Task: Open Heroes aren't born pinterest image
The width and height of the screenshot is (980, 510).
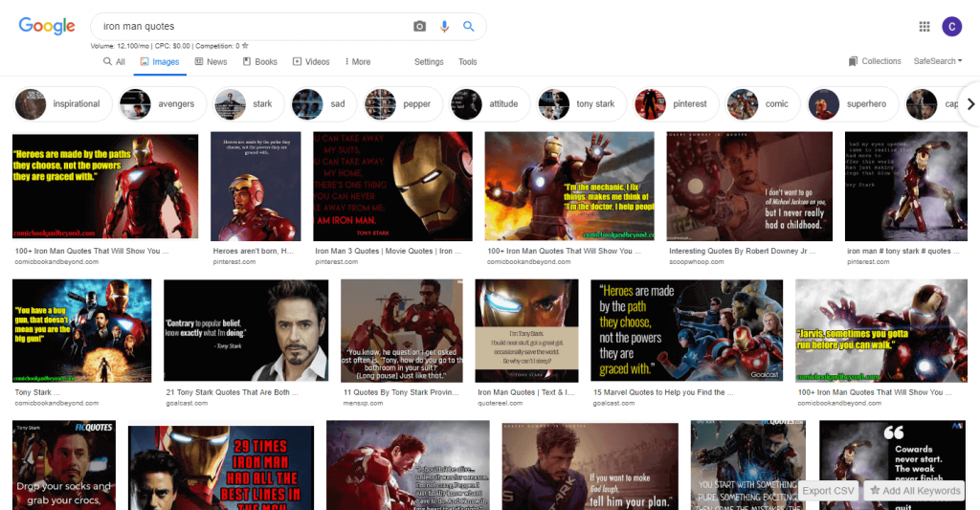Action: click(x=256, y=187)
